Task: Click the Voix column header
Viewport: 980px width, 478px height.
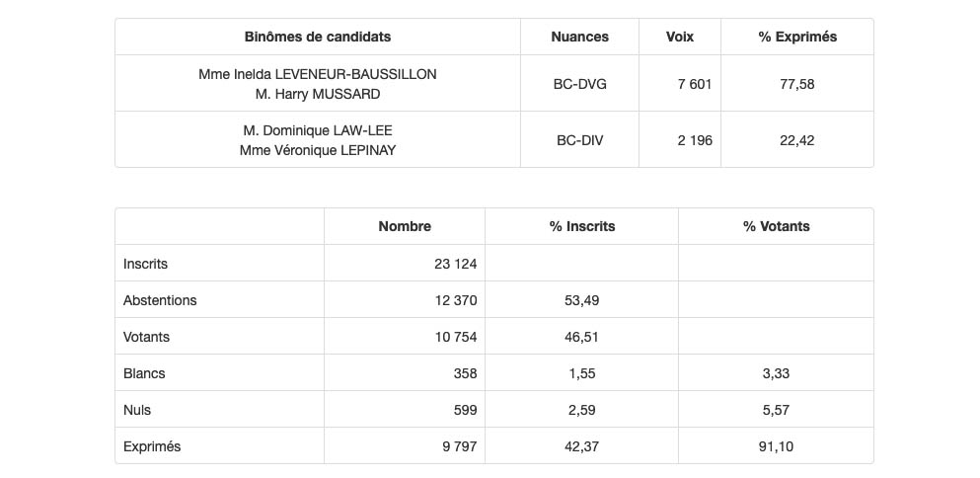Action: 680,37
